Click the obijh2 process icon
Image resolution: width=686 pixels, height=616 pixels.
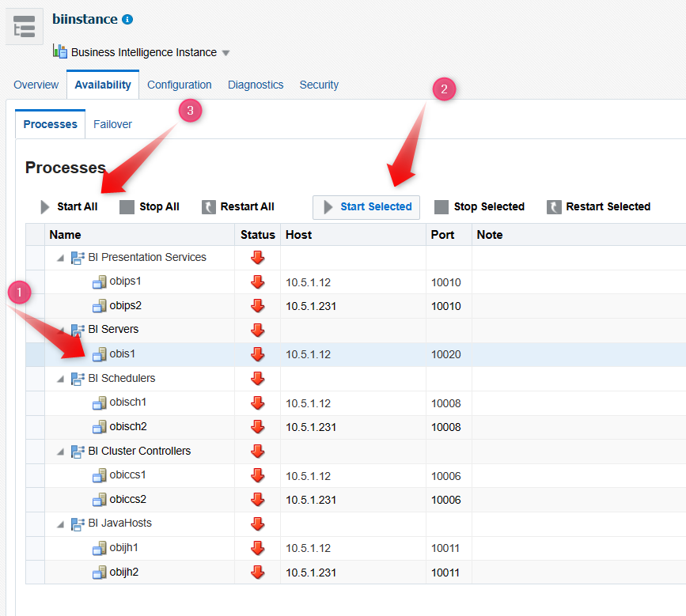click(100, 572)
